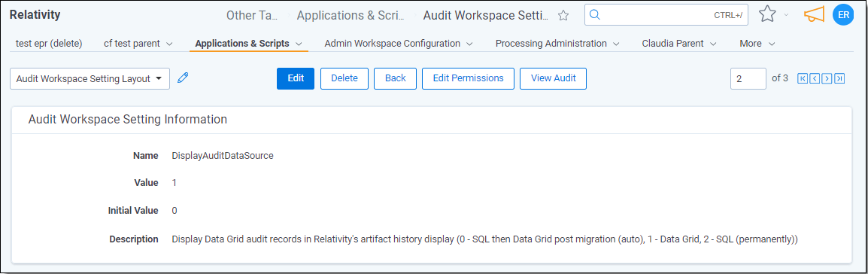Viewport: 868px width, 274px height.
Task: Go to the previous record
Action: [815, 78]
